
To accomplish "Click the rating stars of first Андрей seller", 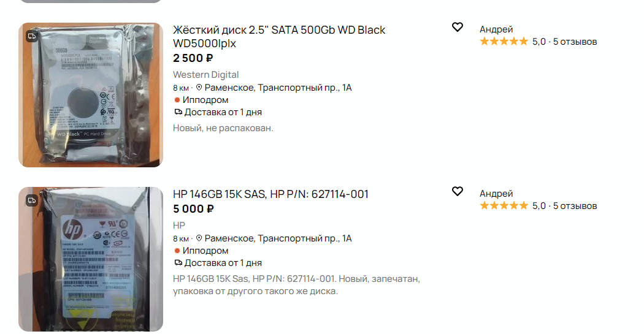I will point(504,42).
